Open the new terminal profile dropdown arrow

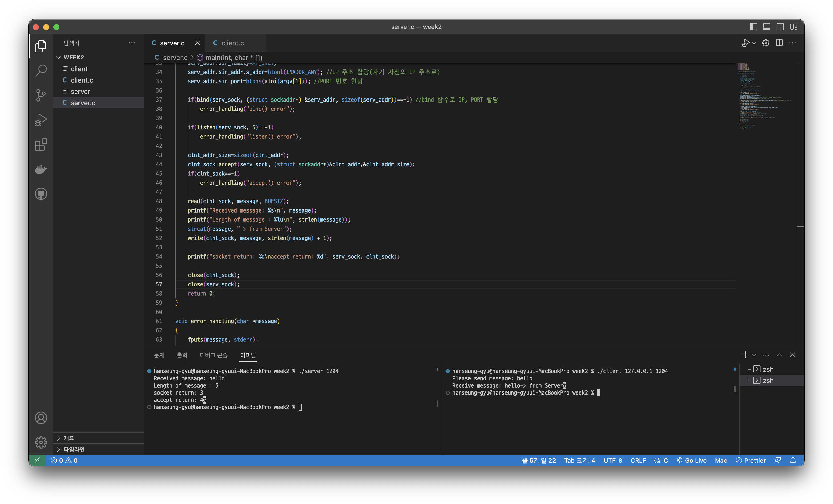pyautogui.click(x=754, y=355)
